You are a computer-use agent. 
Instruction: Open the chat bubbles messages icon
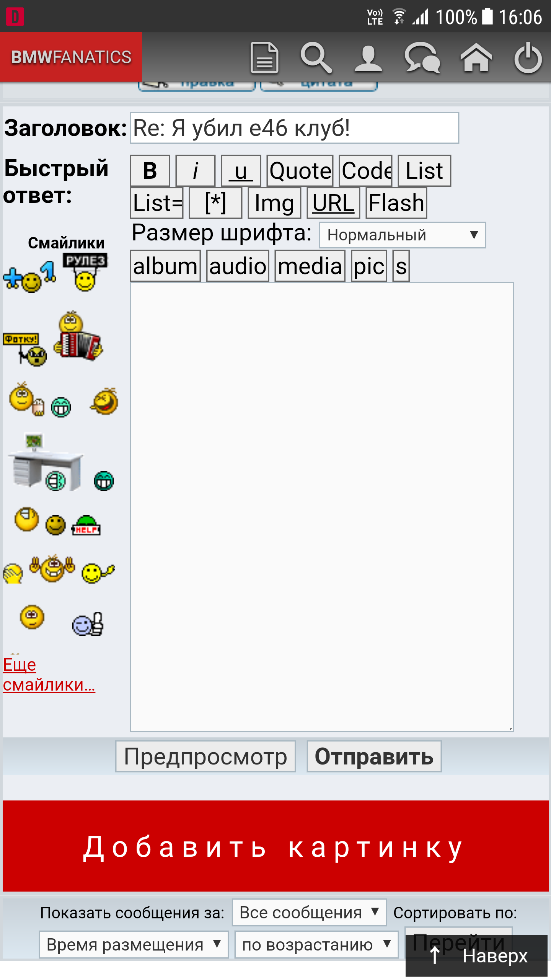[422, 57]
